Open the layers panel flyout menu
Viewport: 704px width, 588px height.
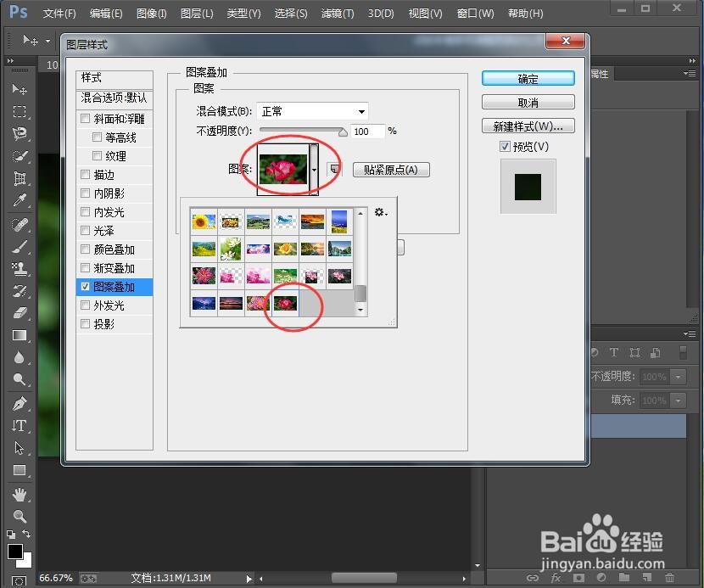[x=690, y=333]
